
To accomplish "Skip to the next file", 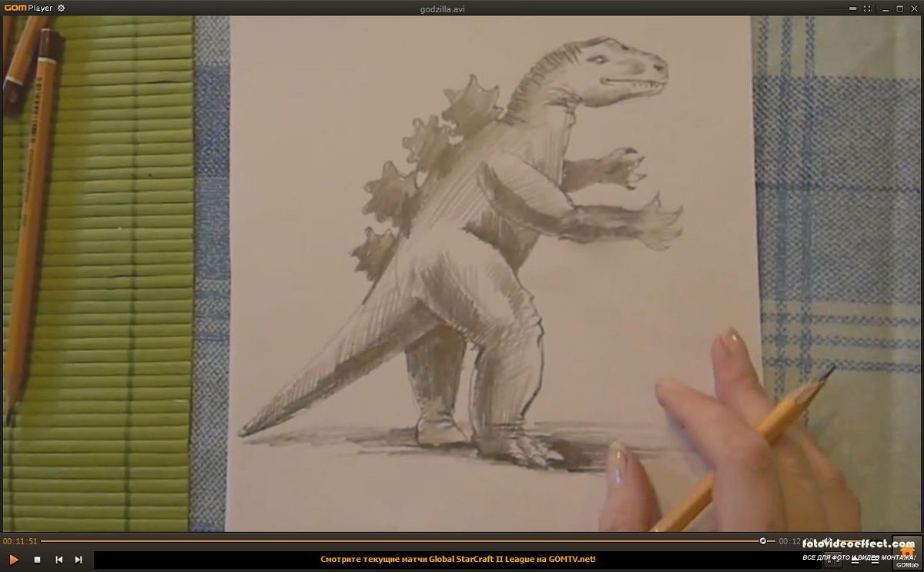I will (79, 560).
